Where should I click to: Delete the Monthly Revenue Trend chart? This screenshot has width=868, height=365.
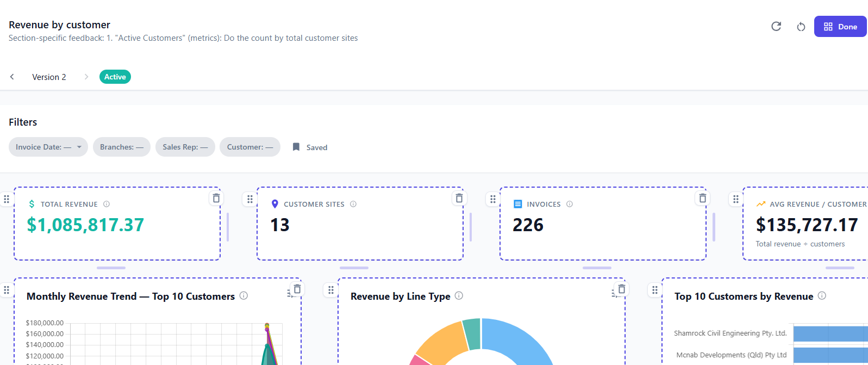297,289
